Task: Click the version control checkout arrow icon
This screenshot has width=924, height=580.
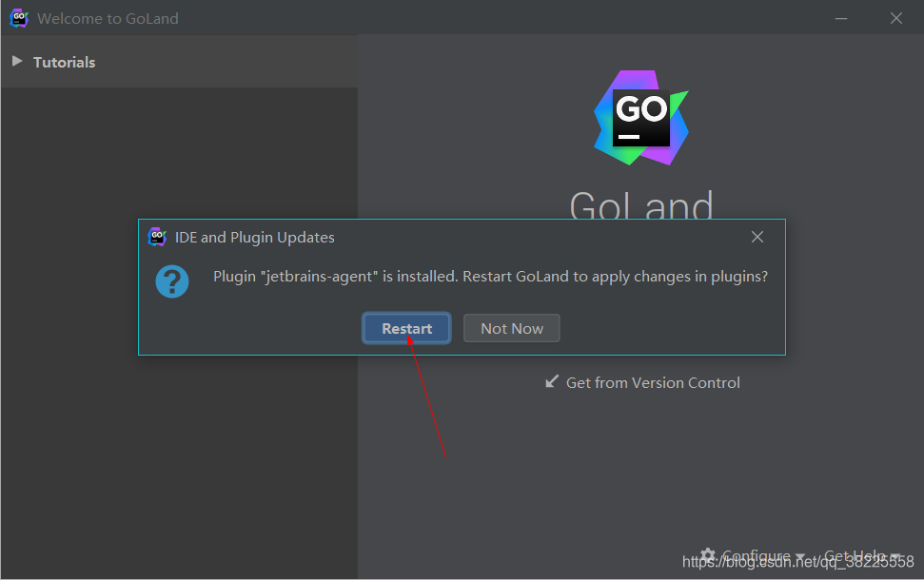Action: click(552, 381)
